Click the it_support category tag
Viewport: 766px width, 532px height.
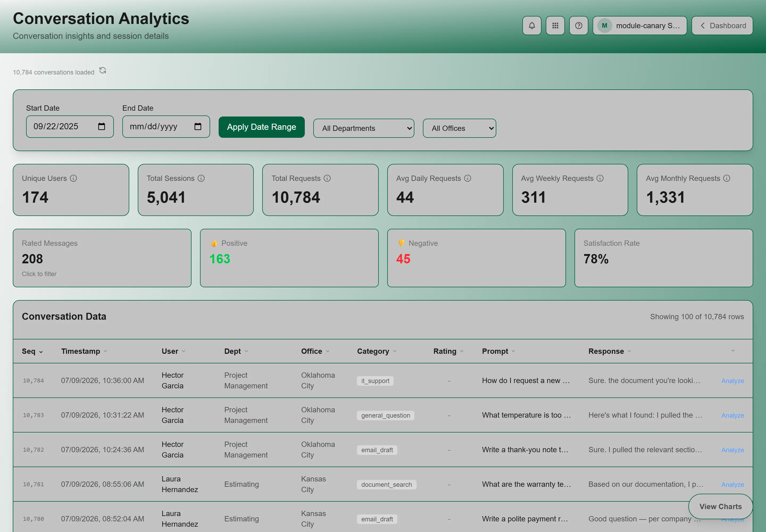coord(375,381)
